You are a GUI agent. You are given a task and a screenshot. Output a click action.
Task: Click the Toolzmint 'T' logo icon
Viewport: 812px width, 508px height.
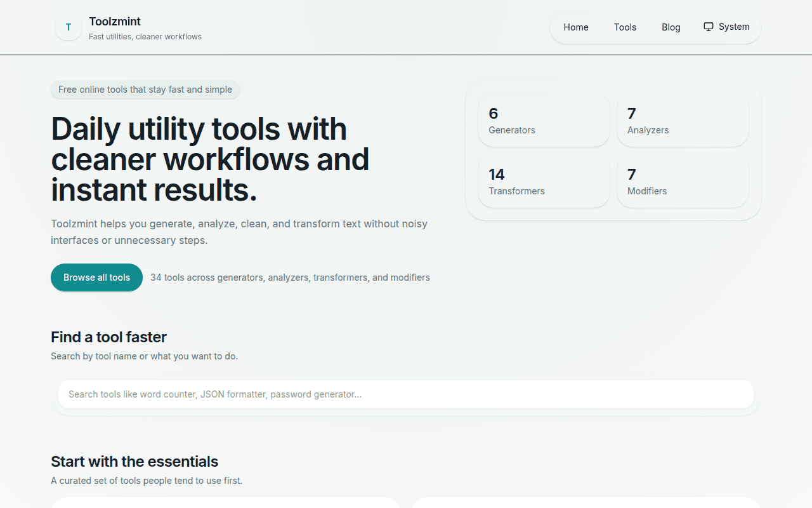click(x=69, y=27)
